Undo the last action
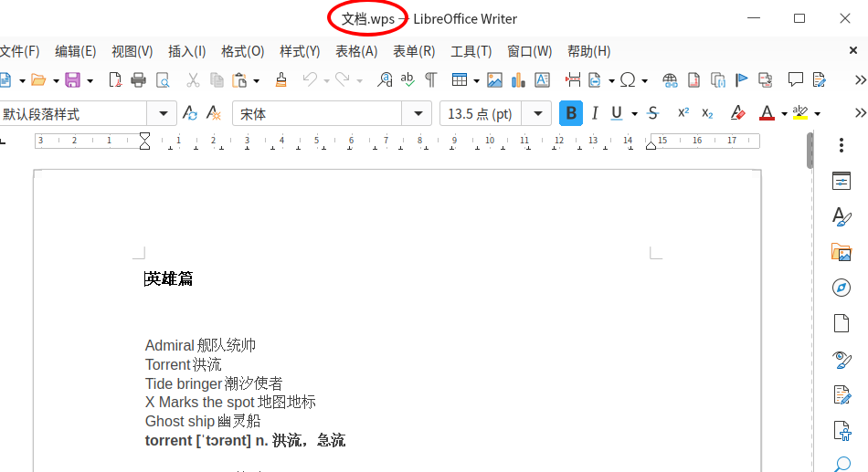The image size is (868, 472). click(x=310, y=80)
